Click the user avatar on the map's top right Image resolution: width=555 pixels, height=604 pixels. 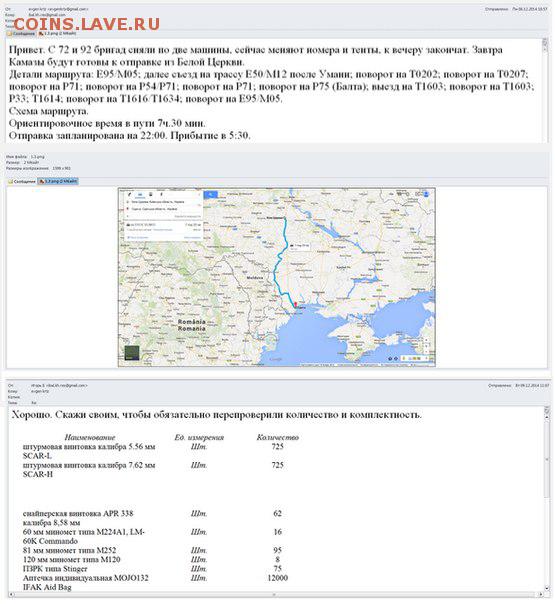pos(426,195)
